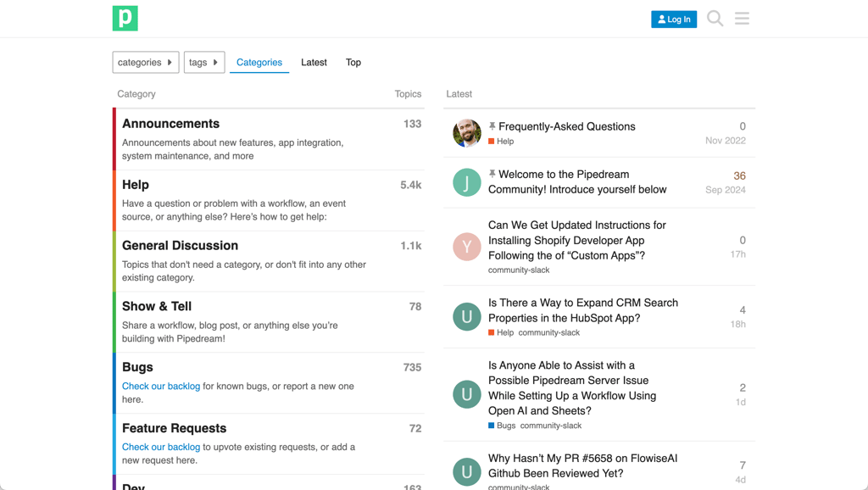Click the U avatar beside Pipedream Server Issue topic
868x490 pixels.
pos(467,394)
